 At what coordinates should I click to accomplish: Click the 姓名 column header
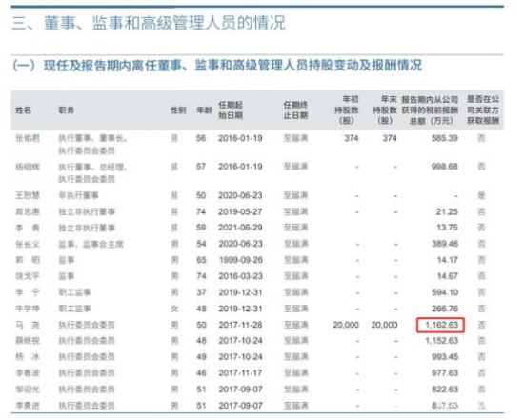24,110
